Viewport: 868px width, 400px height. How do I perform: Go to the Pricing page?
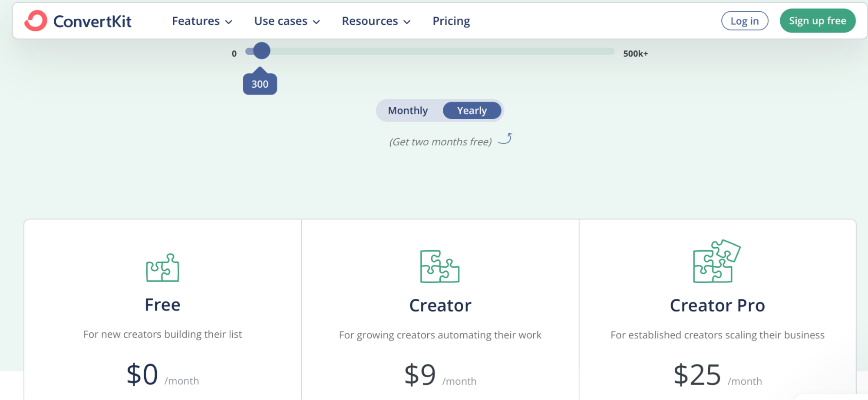(x=451, y=21)
